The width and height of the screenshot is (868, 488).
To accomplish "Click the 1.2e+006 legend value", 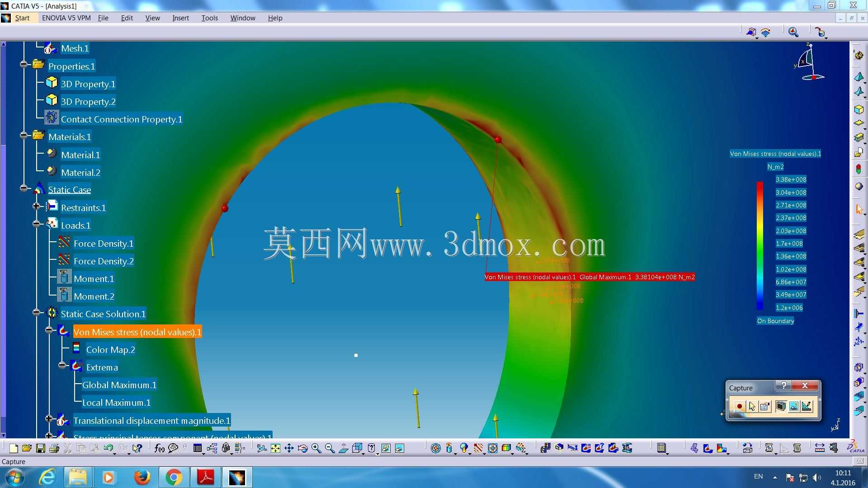I will [x=789, y=308].
